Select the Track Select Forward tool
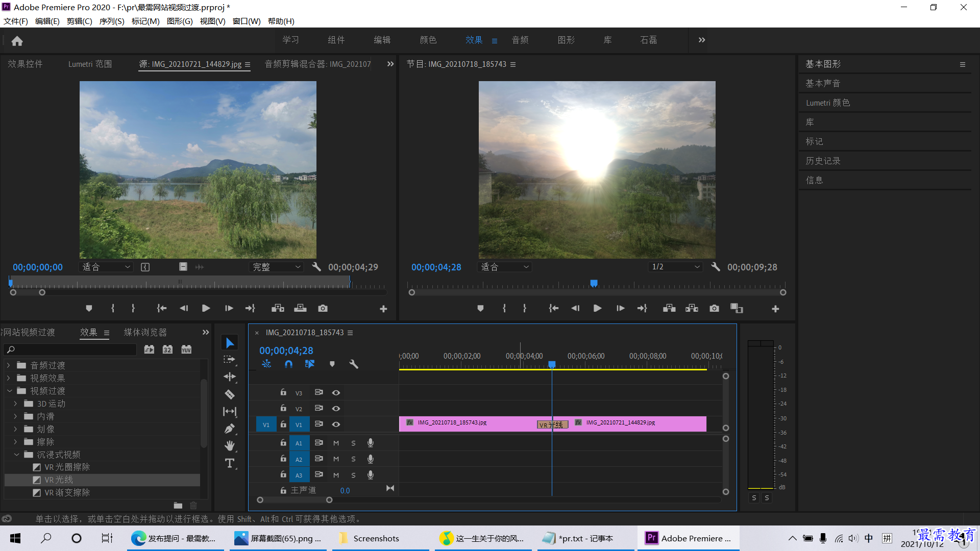The height and width of the screenshot is (551, 980). point(230,360)
